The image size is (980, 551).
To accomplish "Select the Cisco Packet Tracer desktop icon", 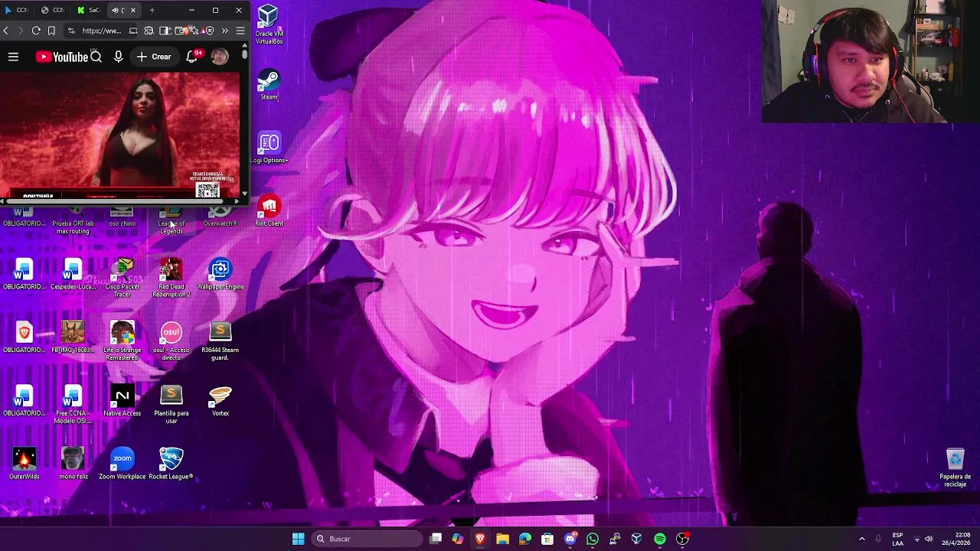I will pos(122,278).
